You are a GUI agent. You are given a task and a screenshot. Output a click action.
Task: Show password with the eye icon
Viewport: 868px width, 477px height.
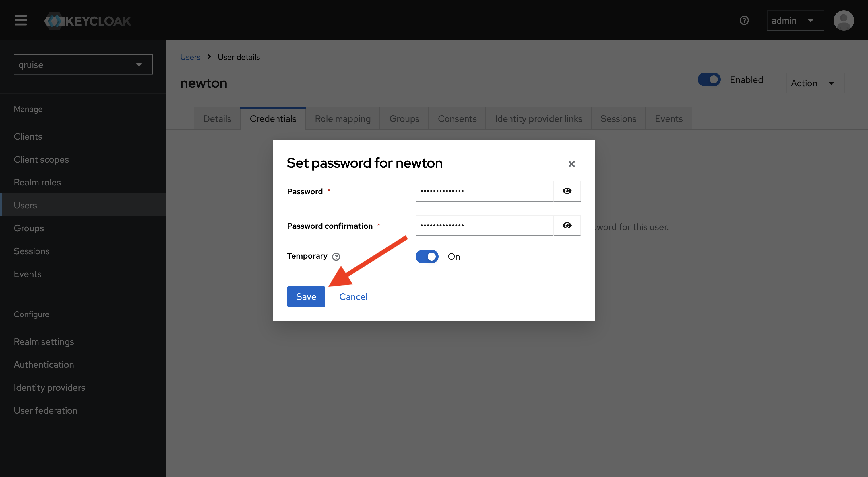(x=567, y=191)
